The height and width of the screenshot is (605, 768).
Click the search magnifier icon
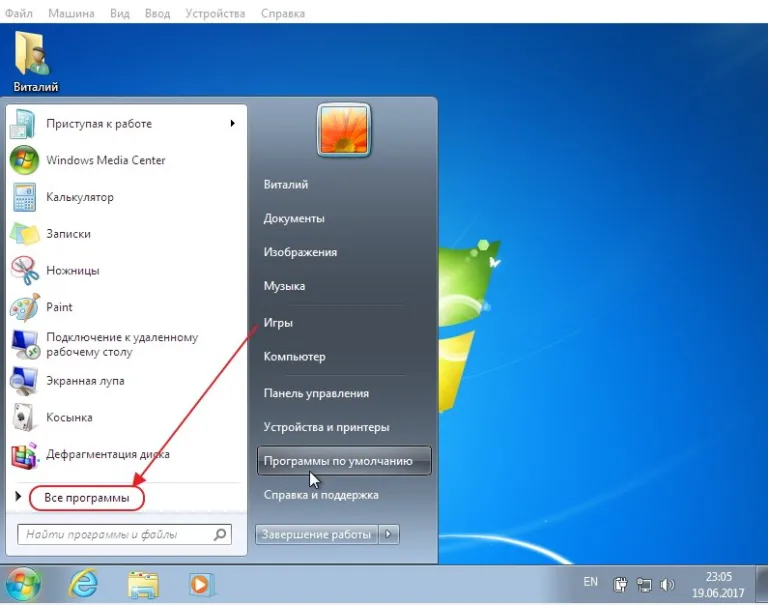(220, 534)
